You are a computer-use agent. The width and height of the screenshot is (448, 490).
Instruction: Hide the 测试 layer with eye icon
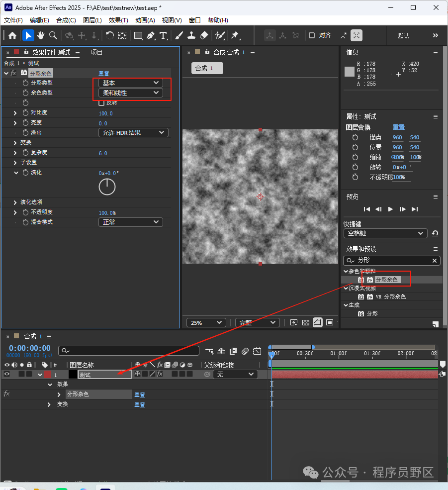[6, 374]
